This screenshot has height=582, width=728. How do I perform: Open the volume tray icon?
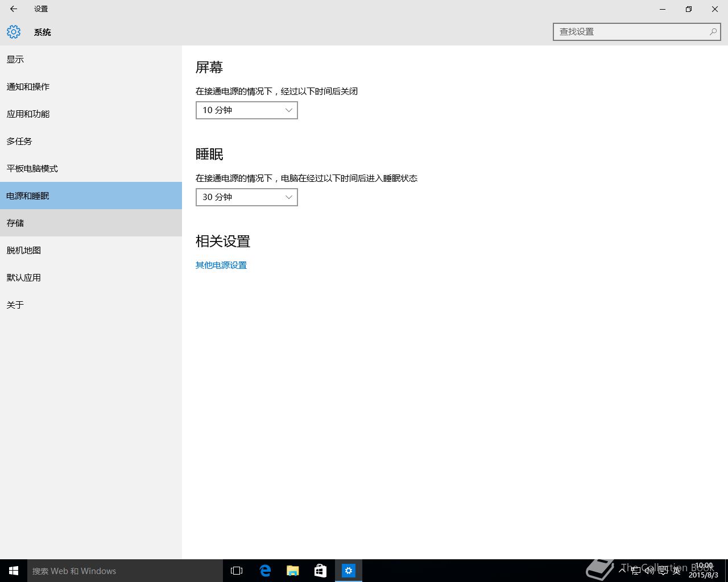point(650,571)
